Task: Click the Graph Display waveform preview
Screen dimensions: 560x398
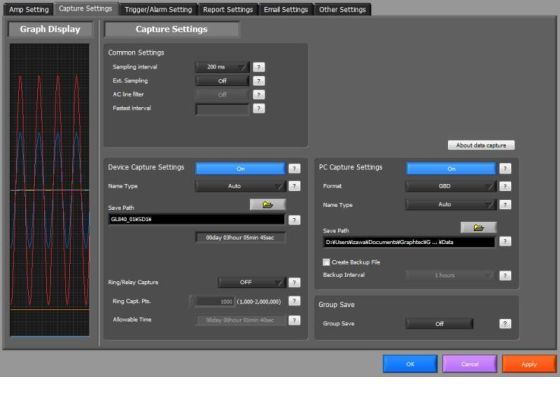Action: 50,190
